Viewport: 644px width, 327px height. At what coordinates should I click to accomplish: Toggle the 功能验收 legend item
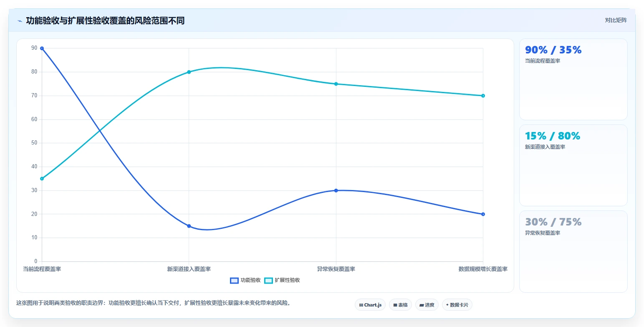(x=245, y=280)
